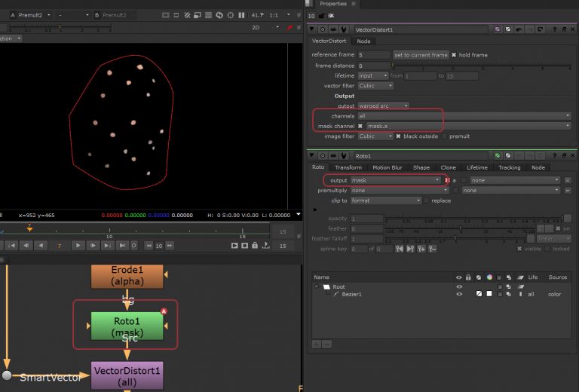Click the help icon on VectorDistort1 panel

coord(554,29)
